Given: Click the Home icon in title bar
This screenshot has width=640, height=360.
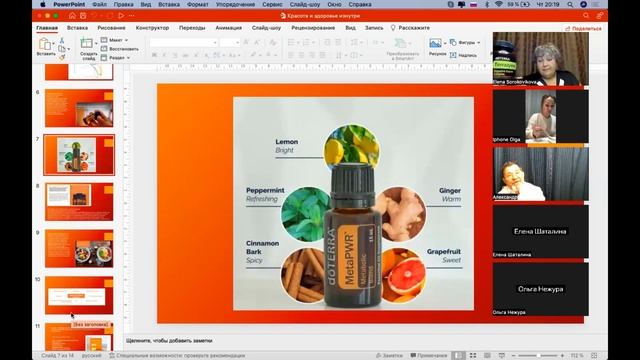Looking at the screenshot, I should pyautogui.click(x=72, y=16).
